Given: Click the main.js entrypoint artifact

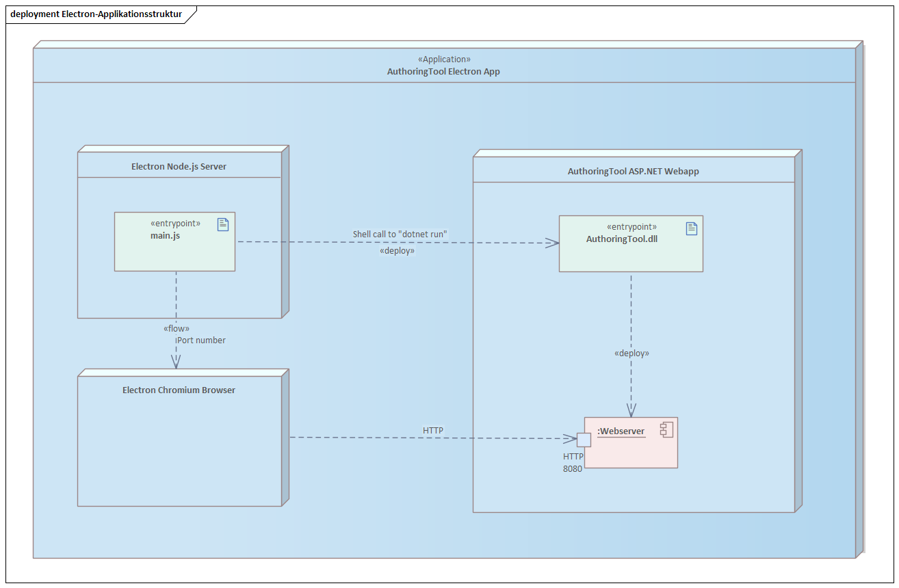Looking at the screenshot, I should [x=174, y=241].
